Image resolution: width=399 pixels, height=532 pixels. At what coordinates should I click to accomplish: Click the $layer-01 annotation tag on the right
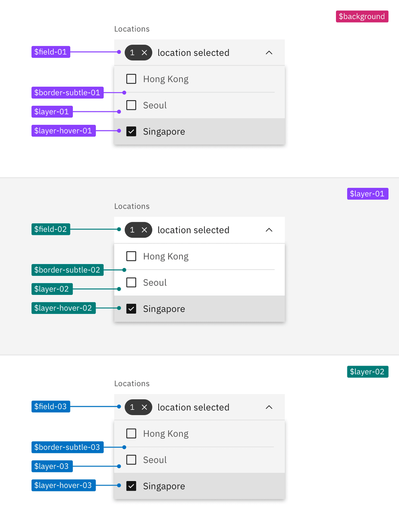click(x=367, y=194)
